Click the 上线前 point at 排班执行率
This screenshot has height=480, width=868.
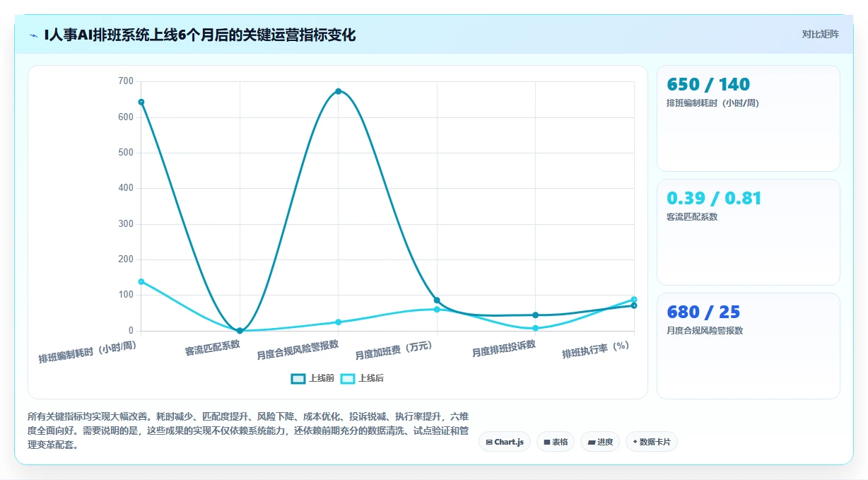(x=634, y=305)
